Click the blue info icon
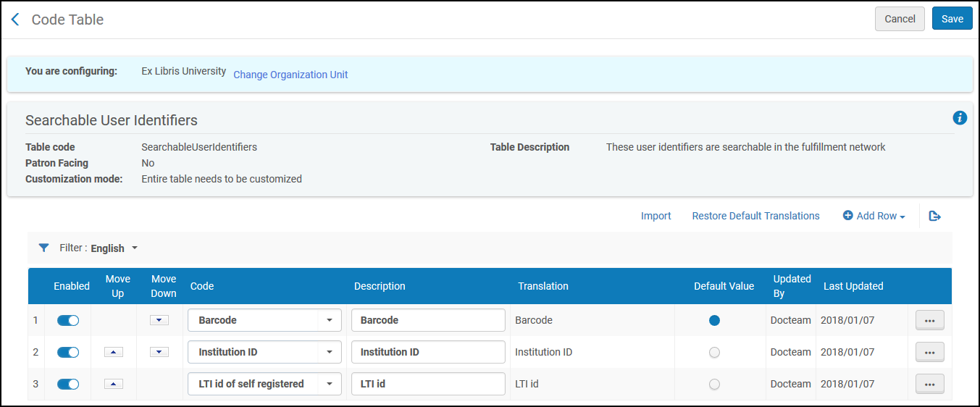980x407 pixels. click(960, 118)
